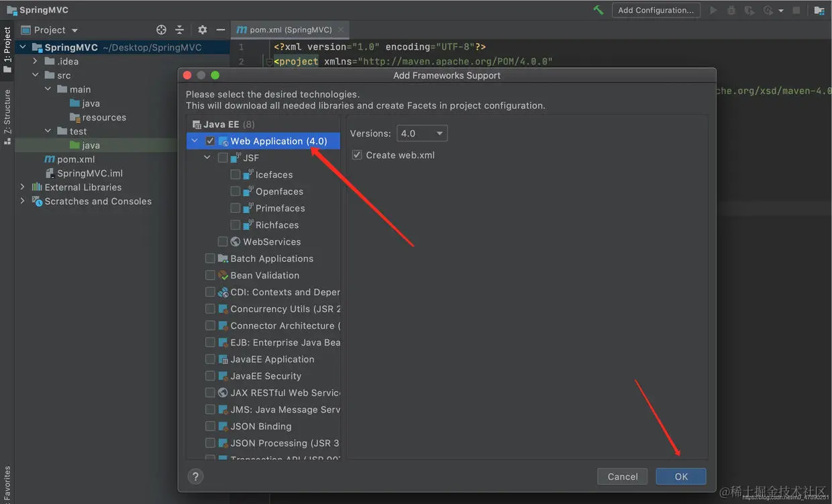
Task: Switch to pom.xml (SpringMVC) editor tab
Action: pyautogui.click(x=289, y=30)
